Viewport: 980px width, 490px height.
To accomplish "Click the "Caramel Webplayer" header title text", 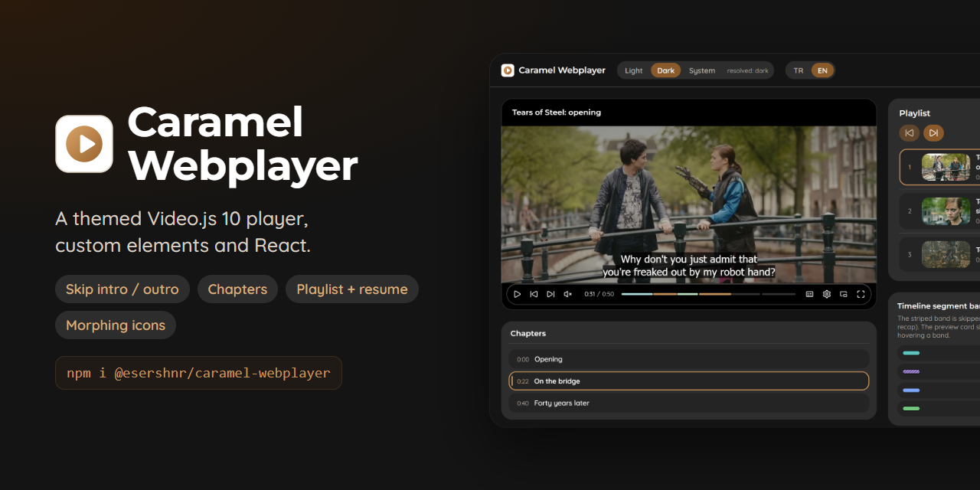I will (562, 70).
